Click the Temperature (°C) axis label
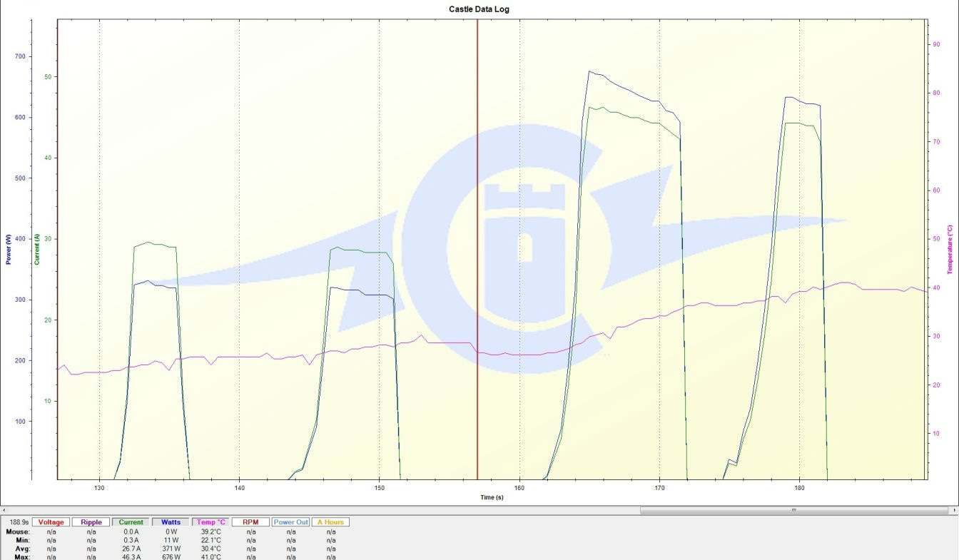The width and height of the screenshot is (959, 560). 950,249
